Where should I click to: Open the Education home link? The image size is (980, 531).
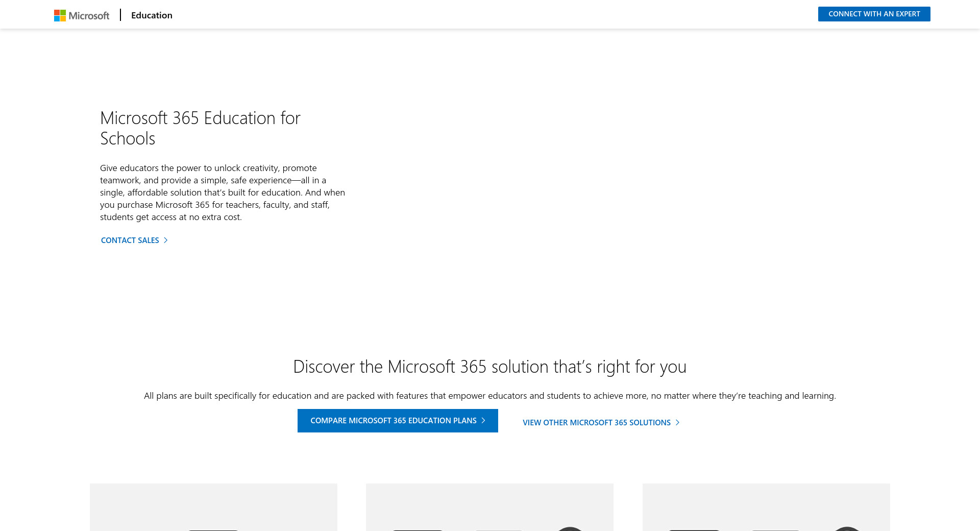(x=152, y=15)
